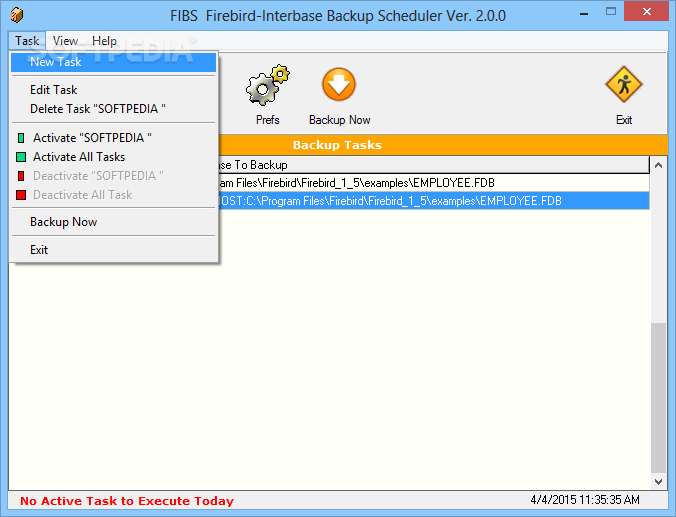676x517 pixels.
Task: Open the View menu
Action: click(65, 41)
